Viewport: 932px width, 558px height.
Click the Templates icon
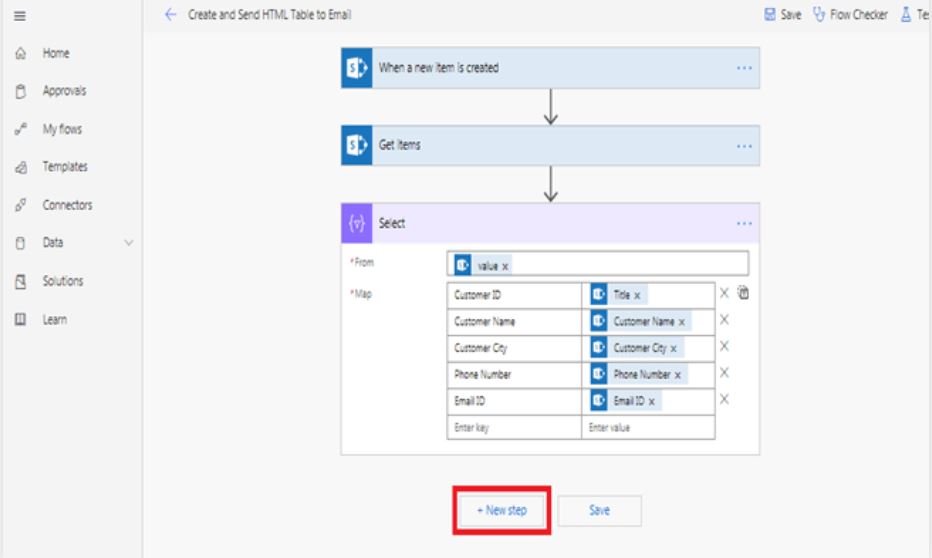click(x=20, y=167)
